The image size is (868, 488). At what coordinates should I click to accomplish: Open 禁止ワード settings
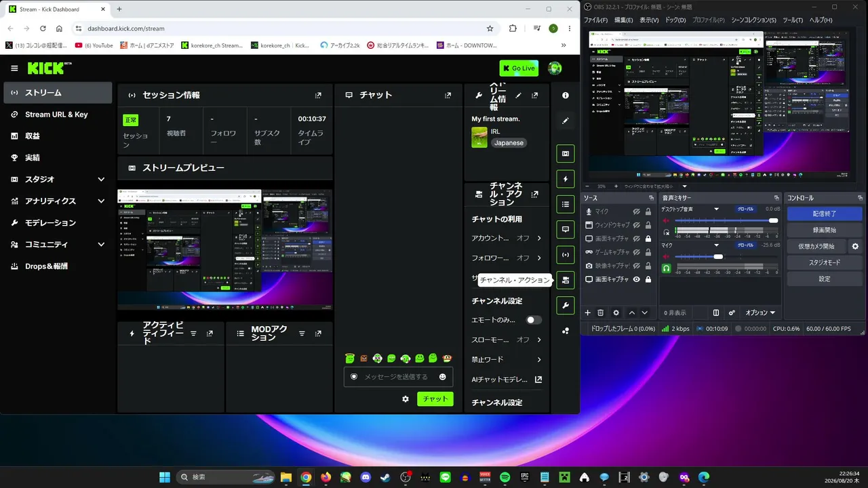point(507,359)
